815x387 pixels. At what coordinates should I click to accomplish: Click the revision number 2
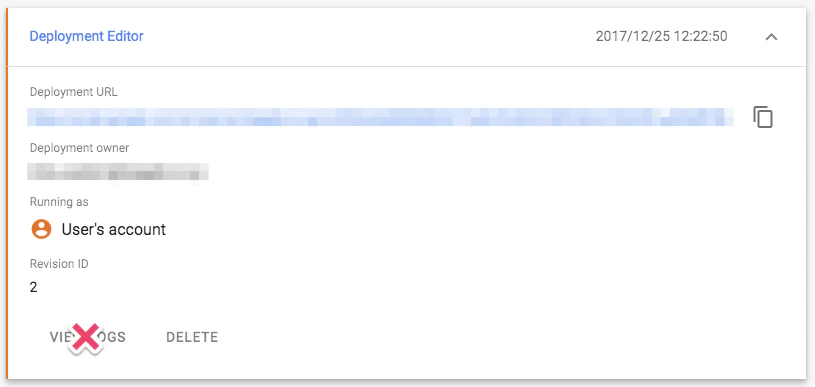[x=33, y=287]
